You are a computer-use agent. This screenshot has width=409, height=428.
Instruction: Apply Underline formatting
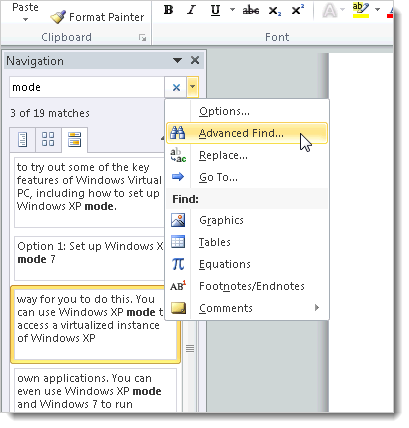215,10
